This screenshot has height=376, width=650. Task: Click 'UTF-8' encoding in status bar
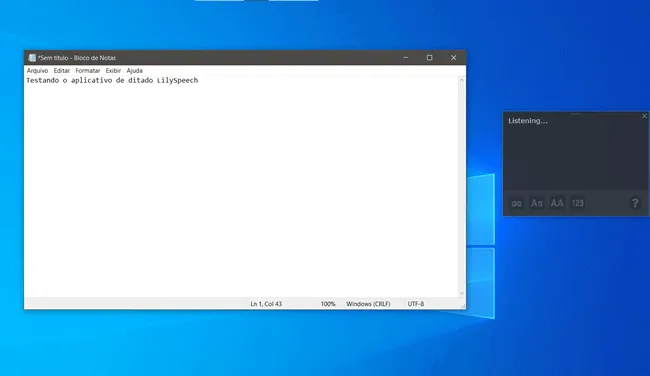[416, 304]
